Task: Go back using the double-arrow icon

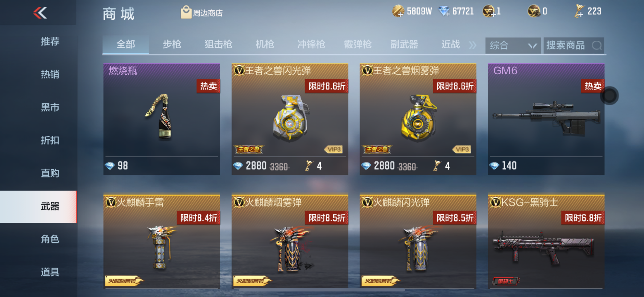Action: (40, 13)
